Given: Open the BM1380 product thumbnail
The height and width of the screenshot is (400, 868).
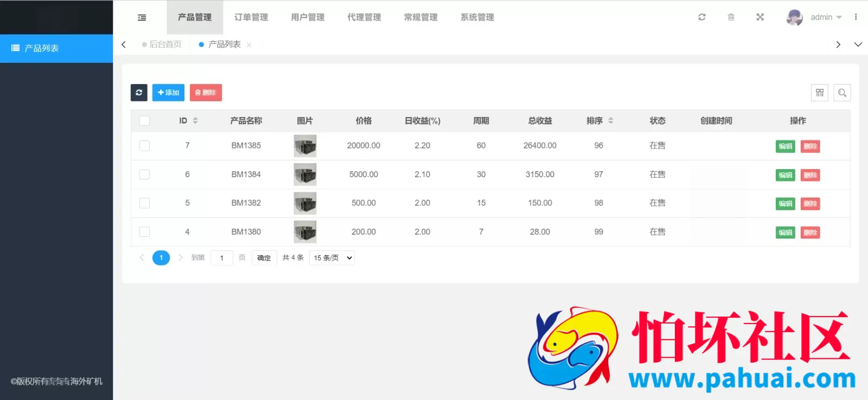Looking at the screenshot, I should point(305,232).
